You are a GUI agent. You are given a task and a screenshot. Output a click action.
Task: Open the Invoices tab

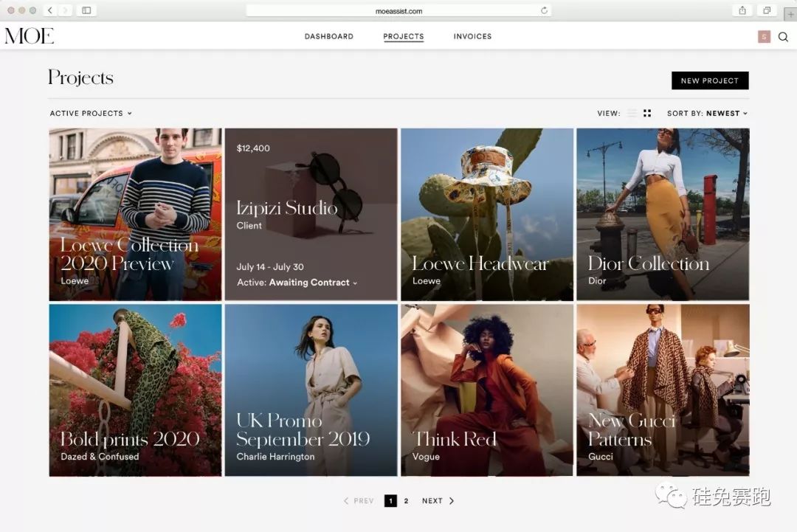tap(472, 37)
